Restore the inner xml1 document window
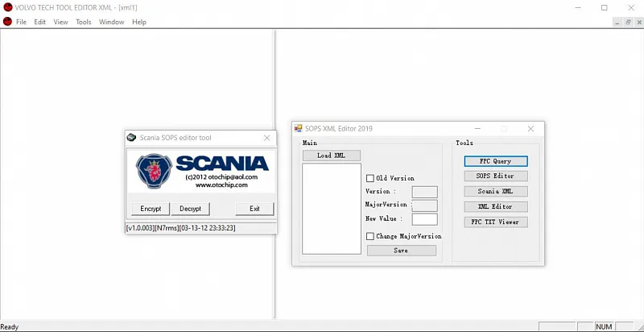The image size is (644, 332). point(629,23)
